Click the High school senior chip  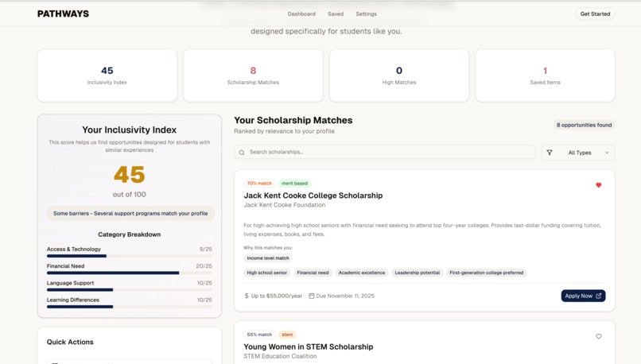[x=267, y=273]
